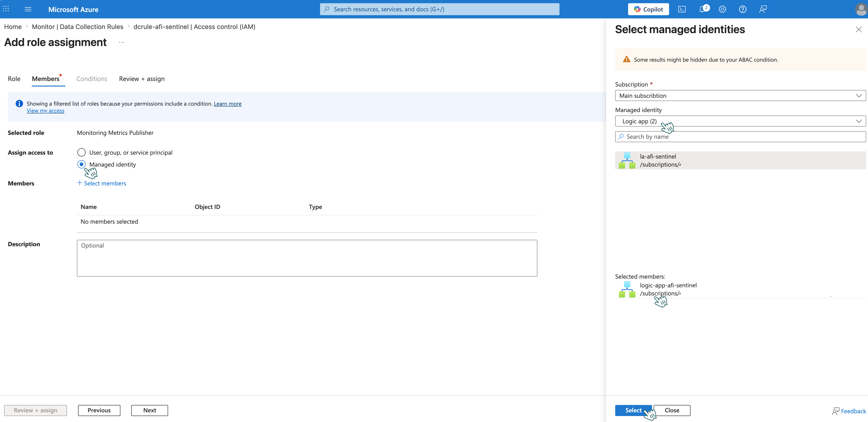Click the la-afi-sentinel logic app icon
Image resolution: width=868 pixels, height=422 pixels.
pos(627,160)
